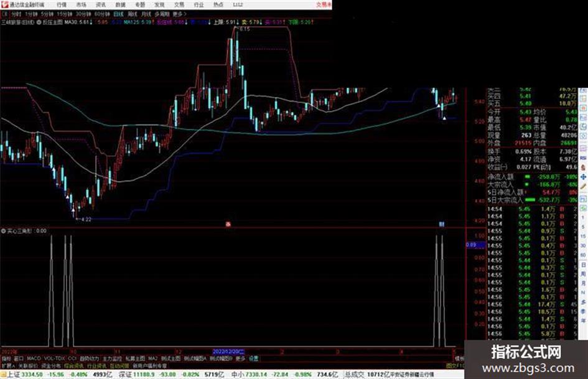Select the 月 period shortcut in the right sidebar
The width and height of the screenshot is (588, 379).
point(583,283)
